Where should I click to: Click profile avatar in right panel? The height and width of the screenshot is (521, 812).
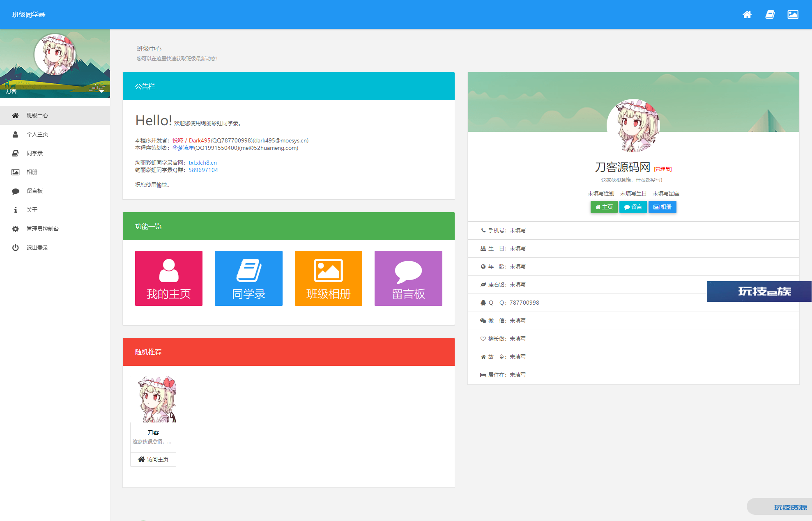[x=633, y=126]
